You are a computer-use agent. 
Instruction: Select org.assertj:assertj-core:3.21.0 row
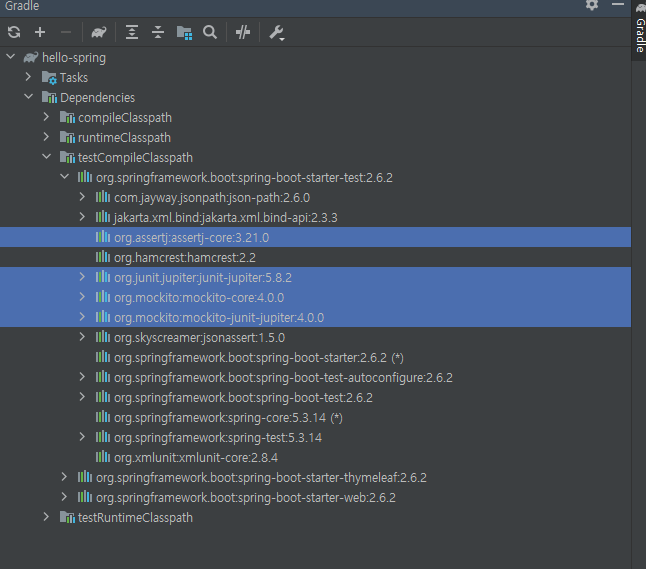click(315, 237)
